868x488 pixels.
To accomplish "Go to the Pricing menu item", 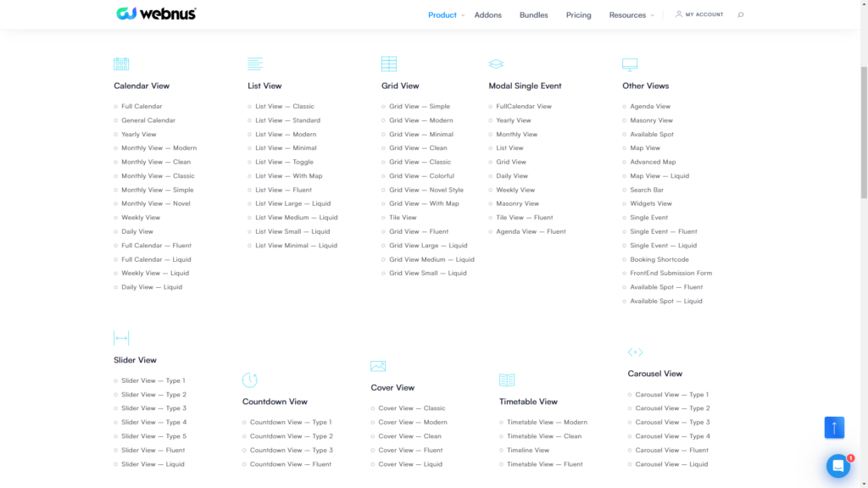I will pos(578,15).
